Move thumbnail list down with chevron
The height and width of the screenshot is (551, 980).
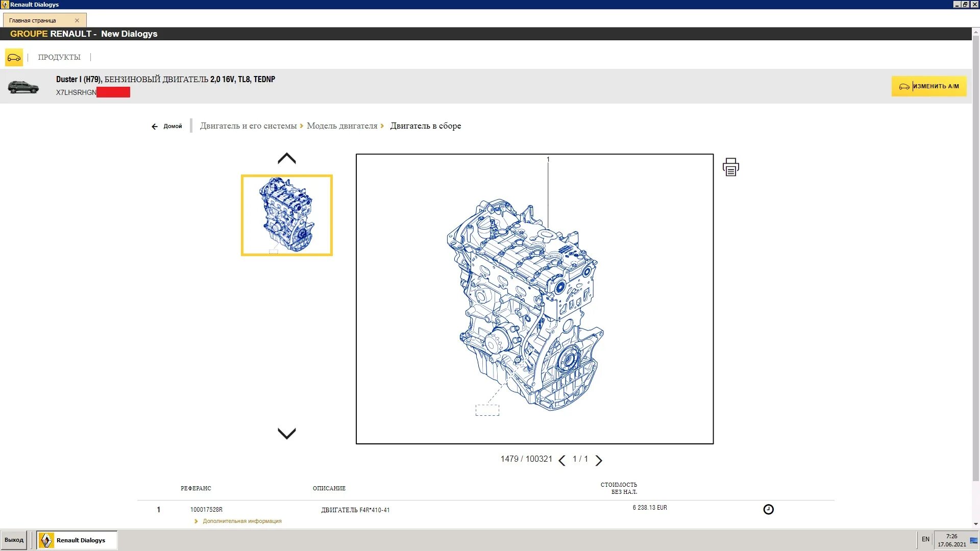287,433
